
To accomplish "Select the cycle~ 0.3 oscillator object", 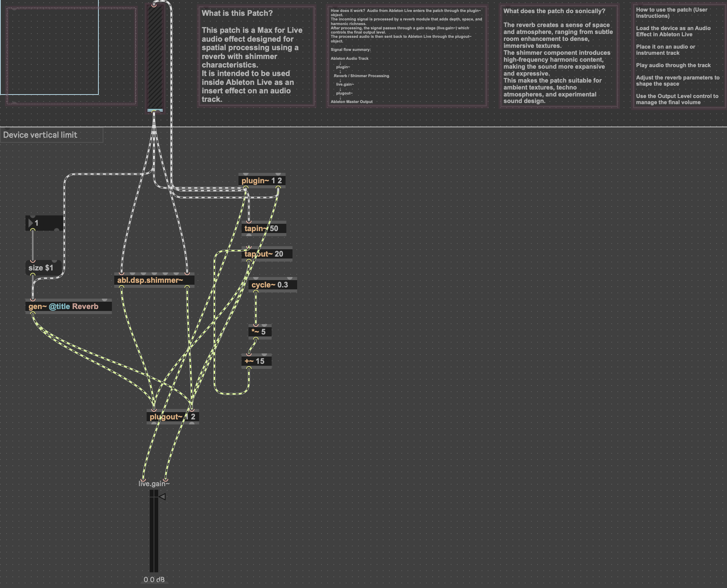I will coord(272,285).
